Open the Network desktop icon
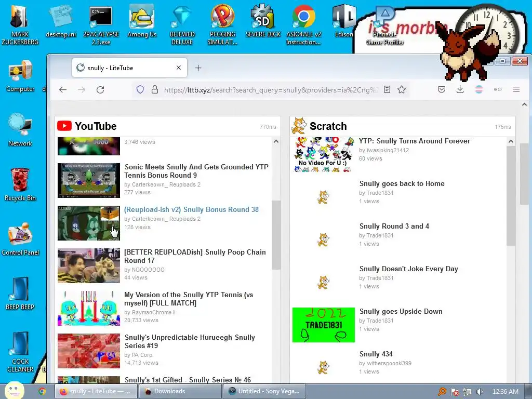 point(20,130)
